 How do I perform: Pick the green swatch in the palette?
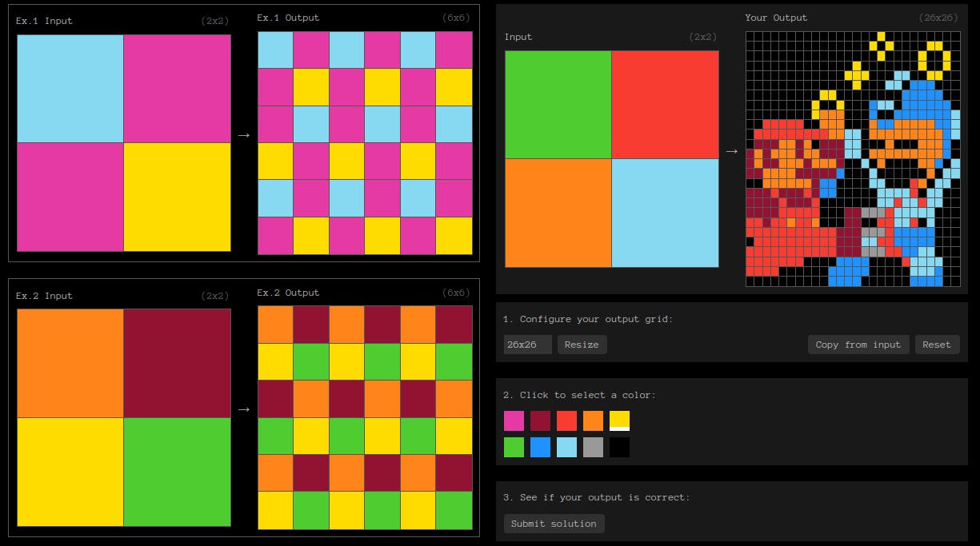(514, 447)
